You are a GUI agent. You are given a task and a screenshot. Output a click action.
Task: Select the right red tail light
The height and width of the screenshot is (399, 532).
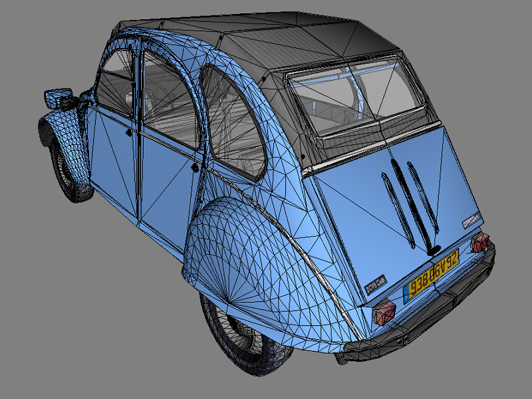click(479, 243)
